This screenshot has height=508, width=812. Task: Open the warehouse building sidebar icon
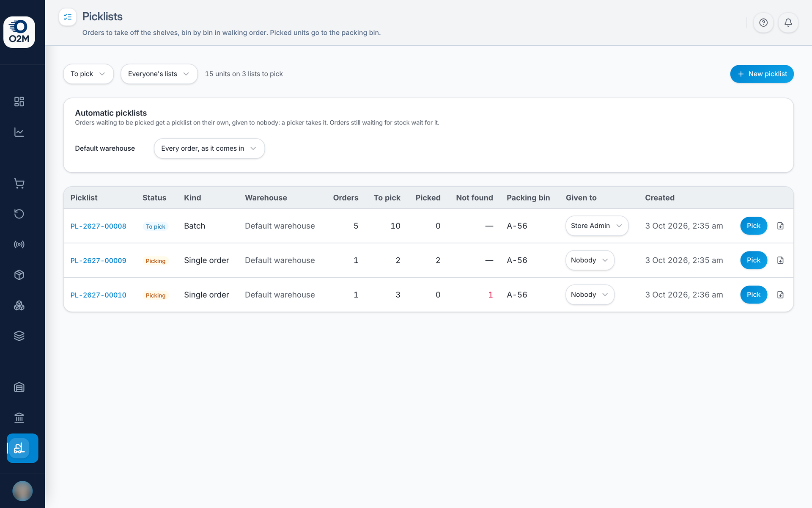(19, 387)
